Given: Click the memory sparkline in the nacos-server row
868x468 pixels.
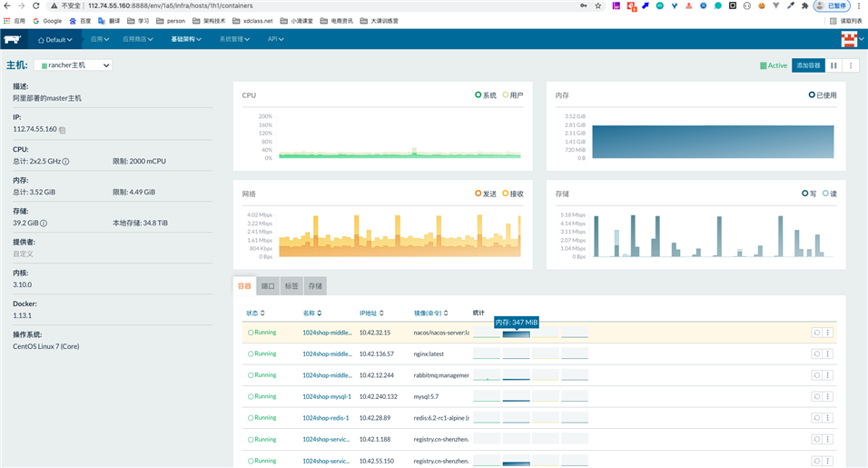Looking at the screenshot, I should [516, 333].
